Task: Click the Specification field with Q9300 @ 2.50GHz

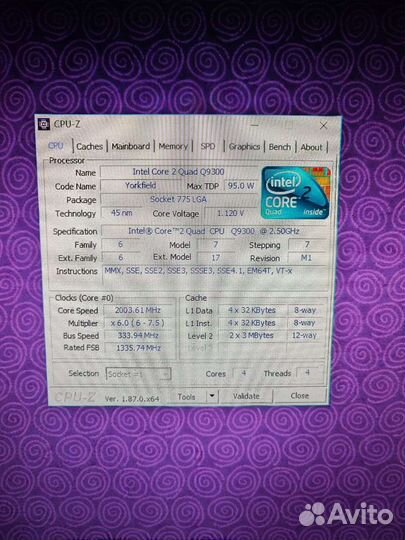Action: (214, 231)
